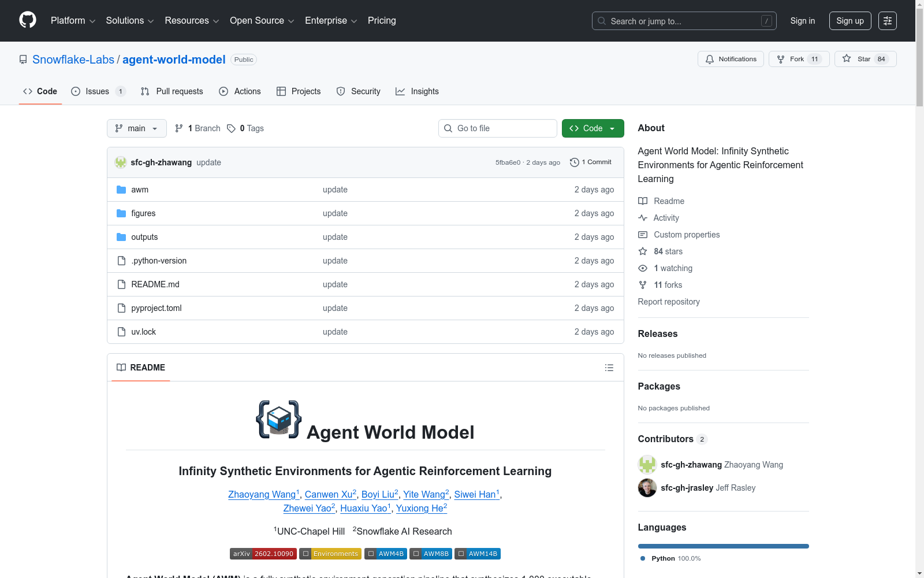The height and width of the screenshot is (578, 924).
Task: Select the Code tab
Action: point(40,91)
